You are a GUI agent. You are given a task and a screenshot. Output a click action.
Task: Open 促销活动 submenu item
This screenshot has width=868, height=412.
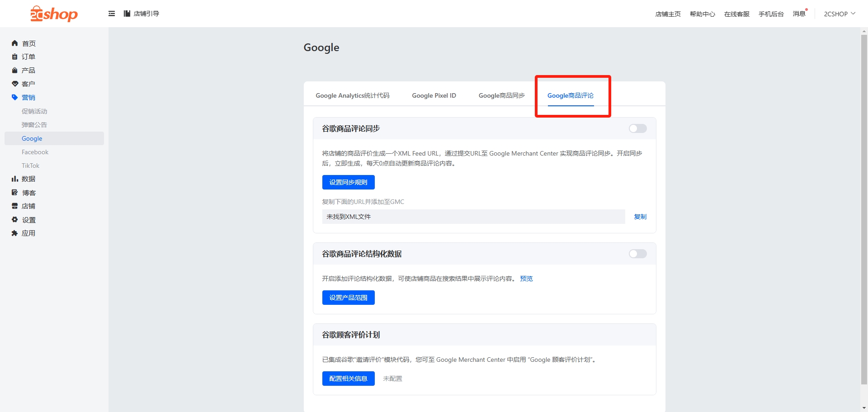click(34, 111)
